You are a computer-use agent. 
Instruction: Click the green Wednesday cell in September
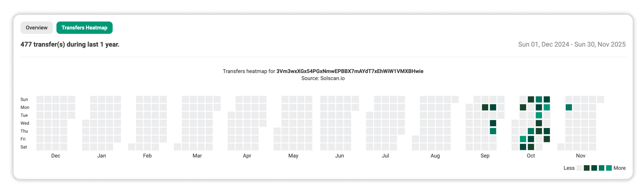click(x=493, y=123)
